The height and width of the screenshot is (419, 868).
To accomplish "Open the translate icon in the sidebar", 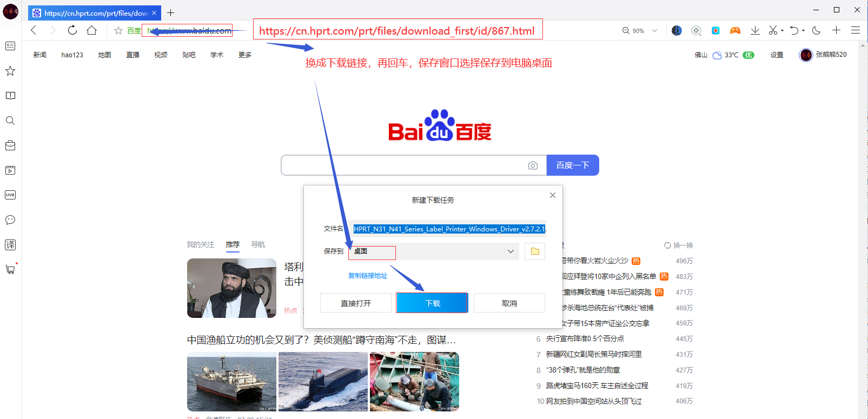I will (x=10, y=245).
